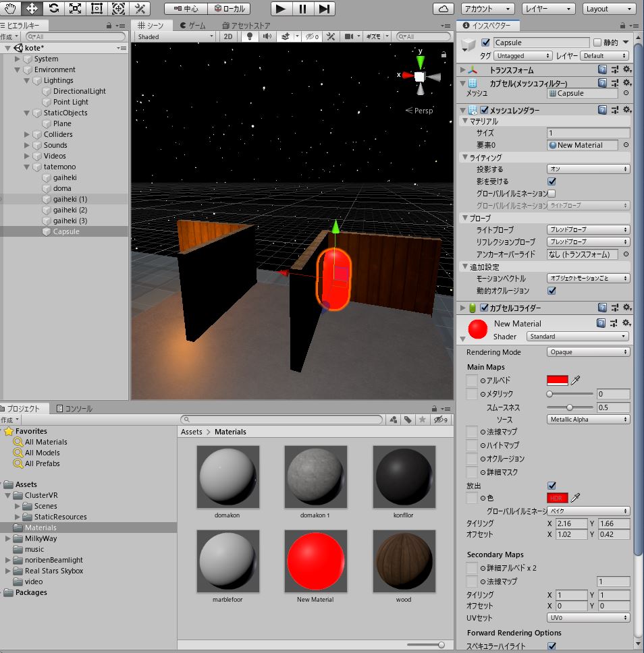This screenshot has width=644, height=653.
Task: Expand the MilkyWay assets folder
Action: click(7, 538)
